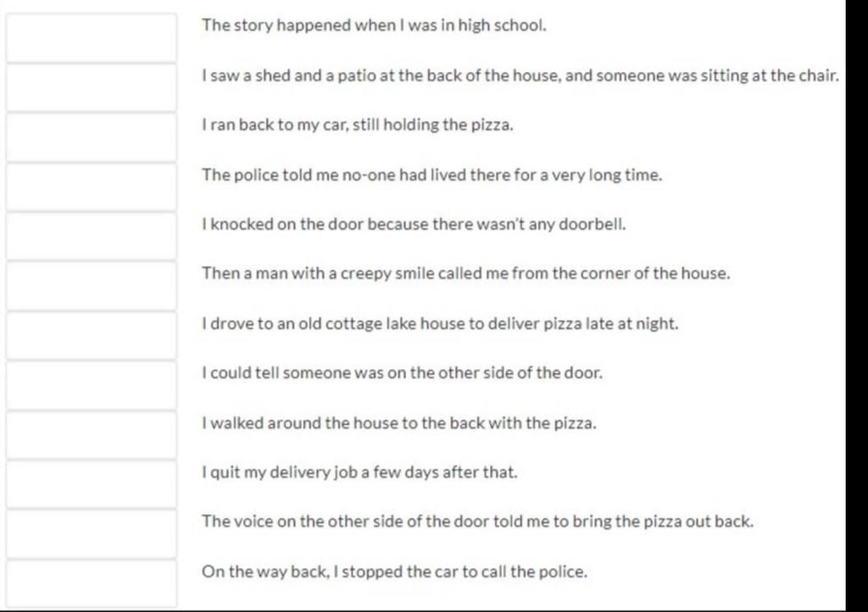The height and width of the screenshot is (612, 868).
Task: Click the box beside "I walked around the house"
Action: 92,434
